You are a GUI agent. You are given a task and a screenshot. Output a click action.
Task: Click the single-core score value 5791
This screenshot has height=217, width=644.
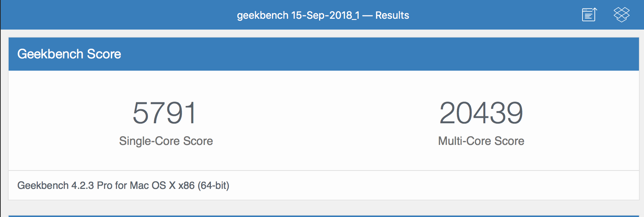[165, 113]
